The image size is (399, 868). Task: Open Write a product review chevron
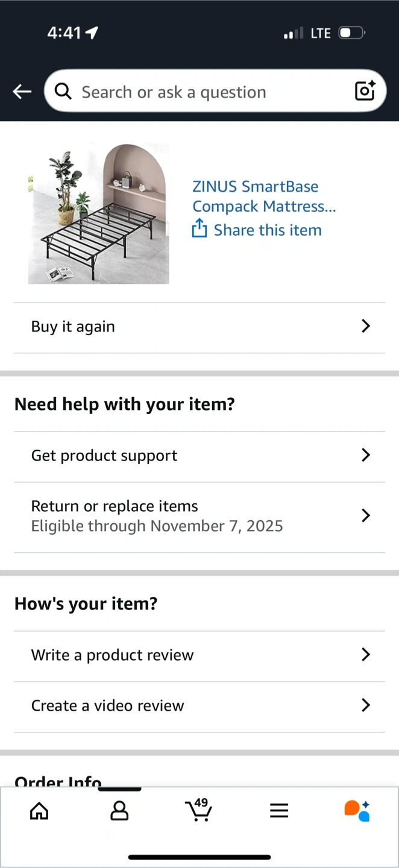tap(365, 655)
